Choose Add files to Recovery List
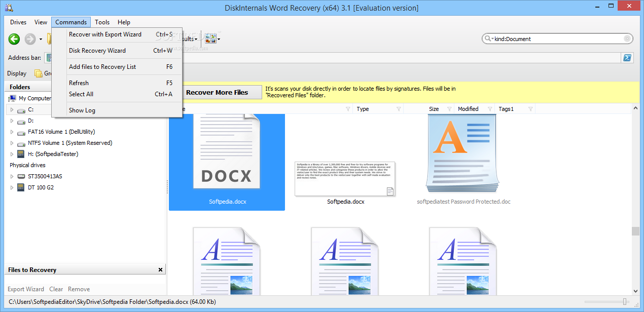 coord(117,67)
